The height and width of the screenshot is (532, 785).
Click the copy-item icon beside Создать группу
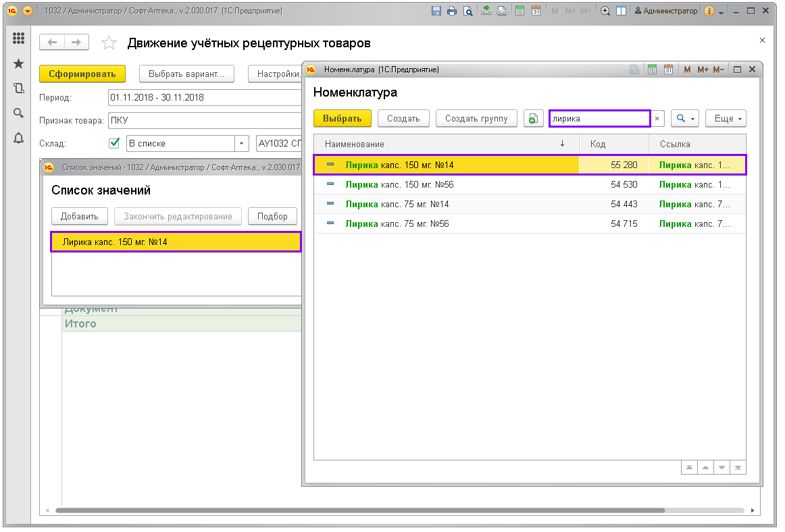(533, 119)
